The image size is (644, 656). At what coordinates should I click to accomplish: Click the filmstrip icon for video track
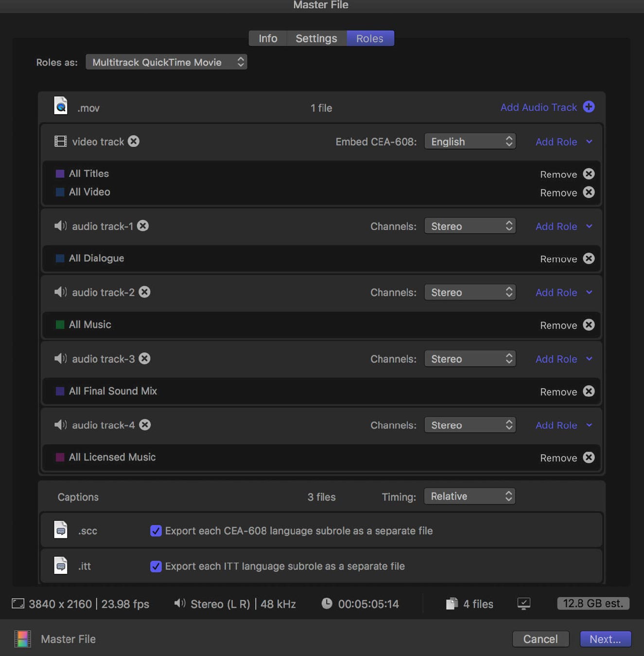click(61, 142)
